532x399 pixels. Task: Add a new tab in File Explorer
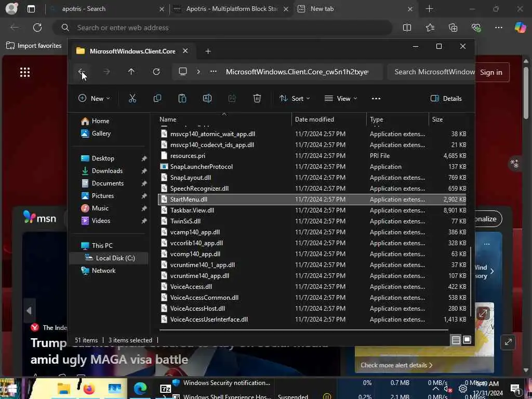click(208, 51)
